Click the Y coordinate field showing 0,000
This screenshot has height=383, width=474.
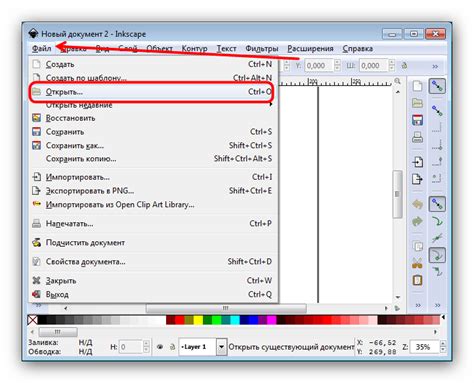pos(319,65)
